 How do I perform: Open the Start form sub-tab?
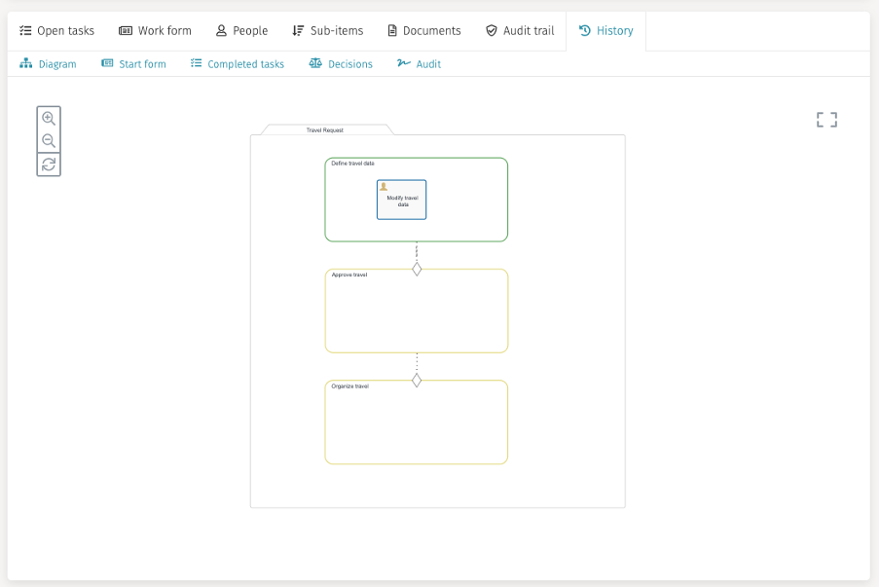[x=133, y=64]
